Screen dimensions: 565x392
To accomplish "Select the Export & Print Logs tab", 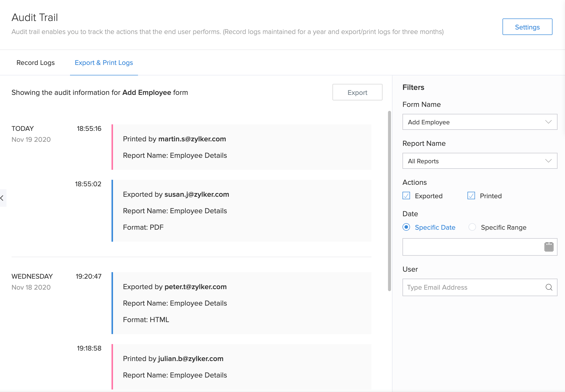I will pos(104,63).
